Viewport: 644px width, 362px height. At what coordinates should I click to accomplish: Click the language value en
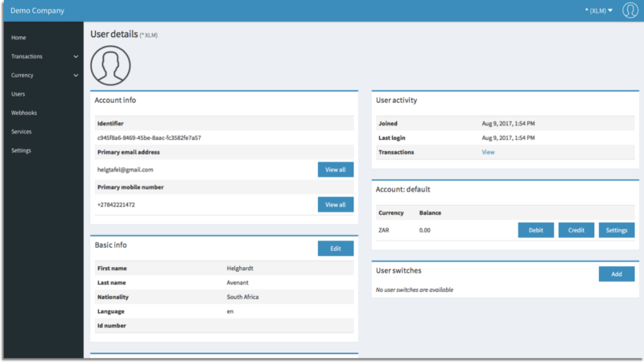pos(230,311)
